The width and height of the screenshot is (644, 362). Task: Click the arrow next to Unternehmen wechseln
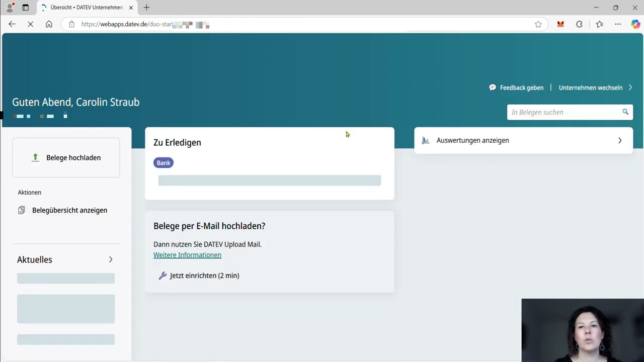(x=630, y=87)
